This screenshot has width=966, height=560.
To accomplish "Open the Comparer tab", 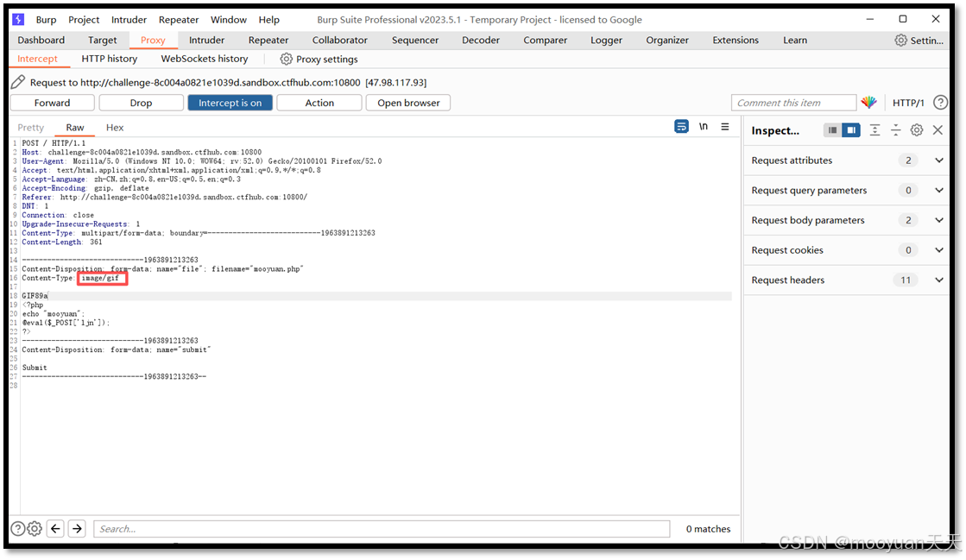I will pyautogui.click(x=546, y=40).
